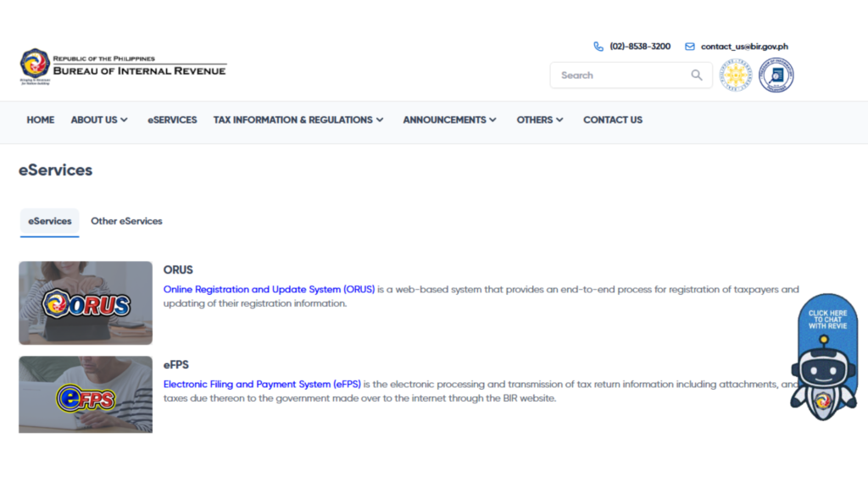
Task: Expand the ANNOUNCEMENTS dropdown menu
Action: 449,120
